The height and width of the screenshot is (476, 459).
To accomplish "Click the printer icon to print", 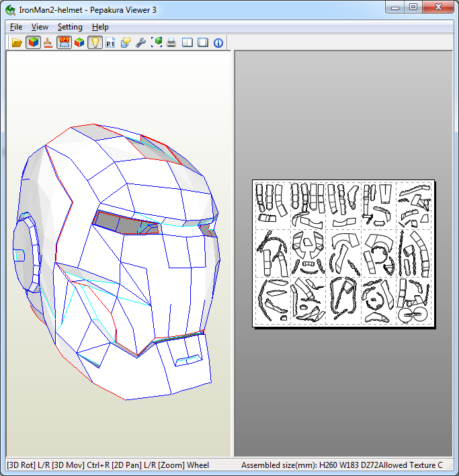I will tap(171, 42).
